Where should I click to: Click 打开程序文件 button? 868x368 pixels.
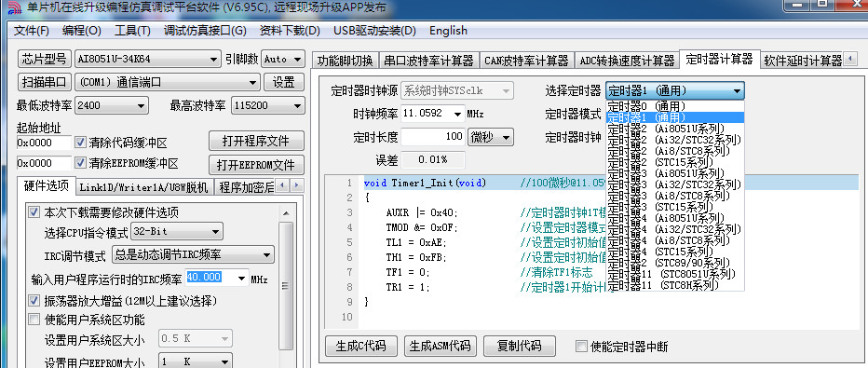pyautogui.click(x=256, y=141)
